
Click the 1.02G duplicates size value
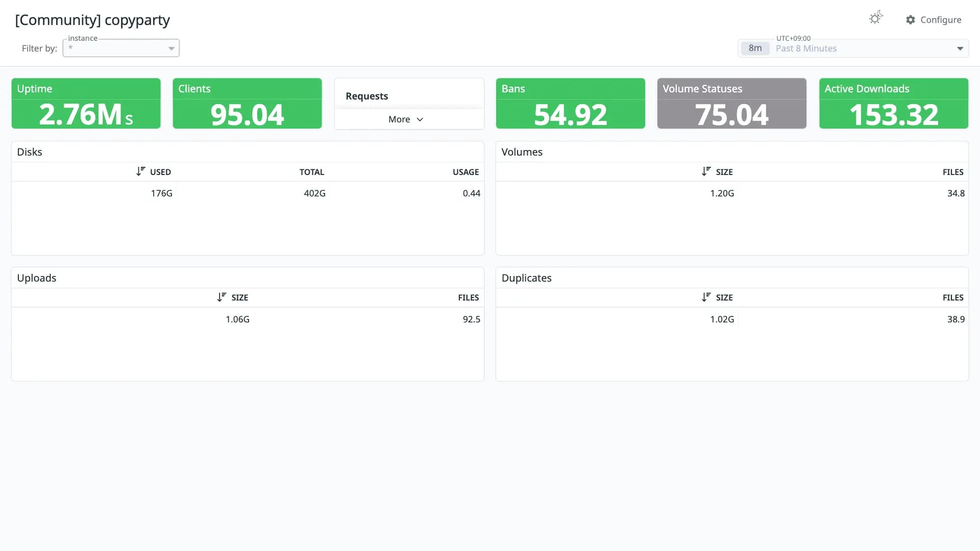click(x=722, y=319)
